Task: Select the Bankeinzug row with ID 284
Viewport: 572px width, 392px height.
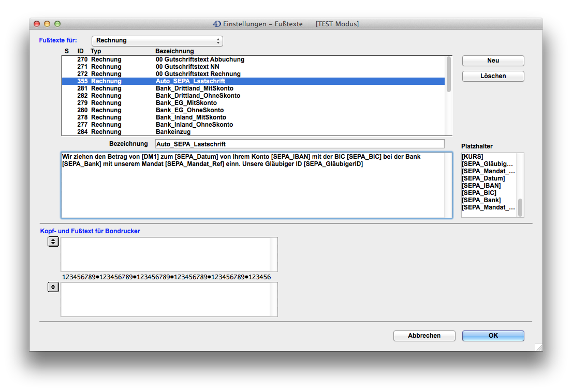Action: click(173, 132)
